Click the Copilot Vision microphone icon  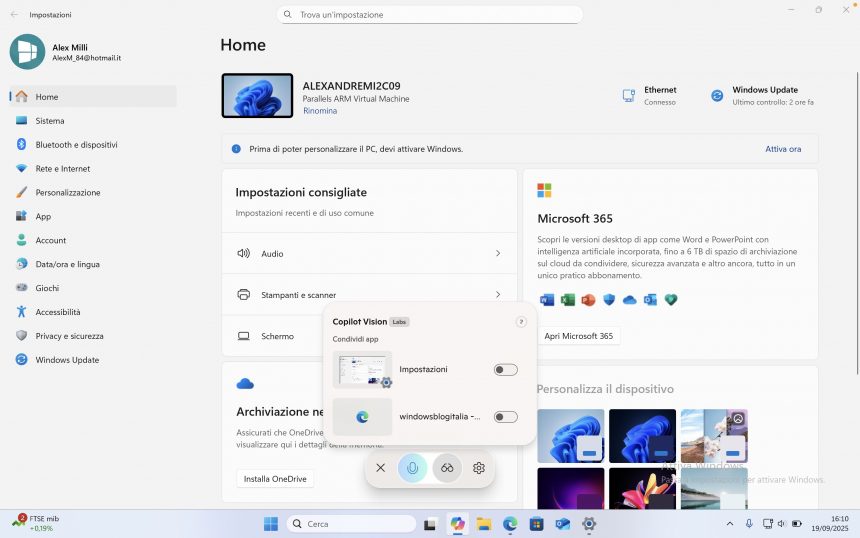click(413, 468)
